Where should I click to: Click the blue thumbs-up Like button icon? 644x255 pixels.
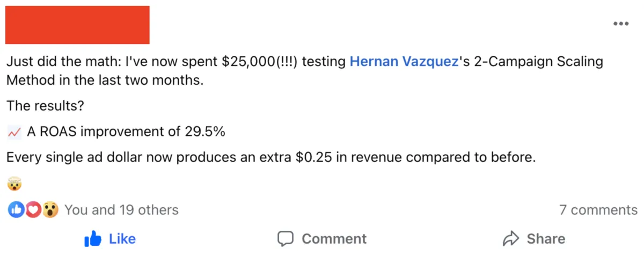coord(94,238)
